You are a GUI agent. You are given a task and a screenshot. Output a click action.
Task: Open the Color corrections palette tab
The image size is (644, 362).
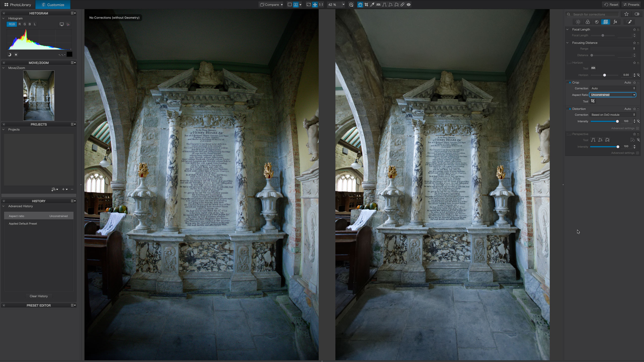coord(588,22)
